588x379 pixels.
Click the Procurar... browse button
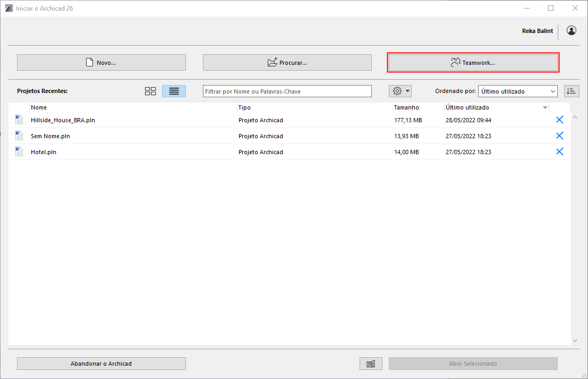coord(287,62)
